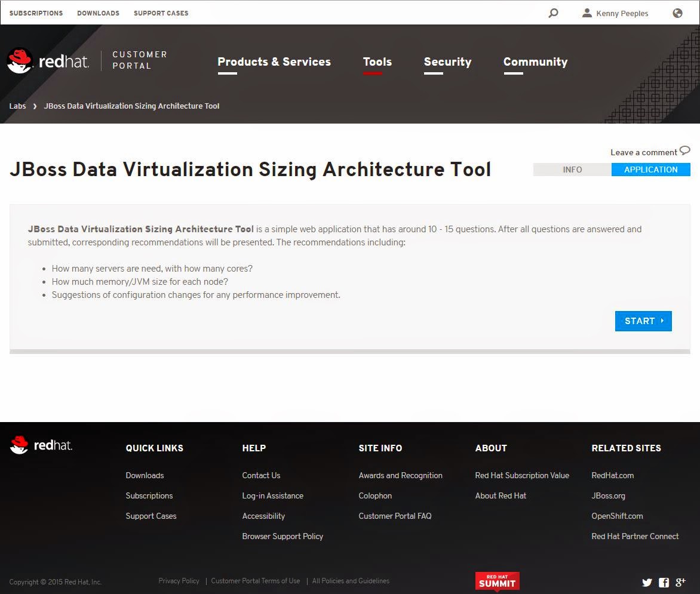Click the Labs breadcrumb link
The height and width of the screenshot is (594, 700).
[x=17, y=106]
